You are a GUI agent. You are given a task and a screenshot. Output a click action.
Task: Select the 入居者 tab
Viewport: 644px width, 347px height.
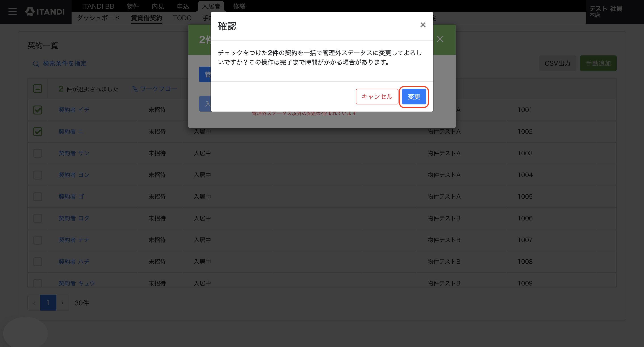211,6
